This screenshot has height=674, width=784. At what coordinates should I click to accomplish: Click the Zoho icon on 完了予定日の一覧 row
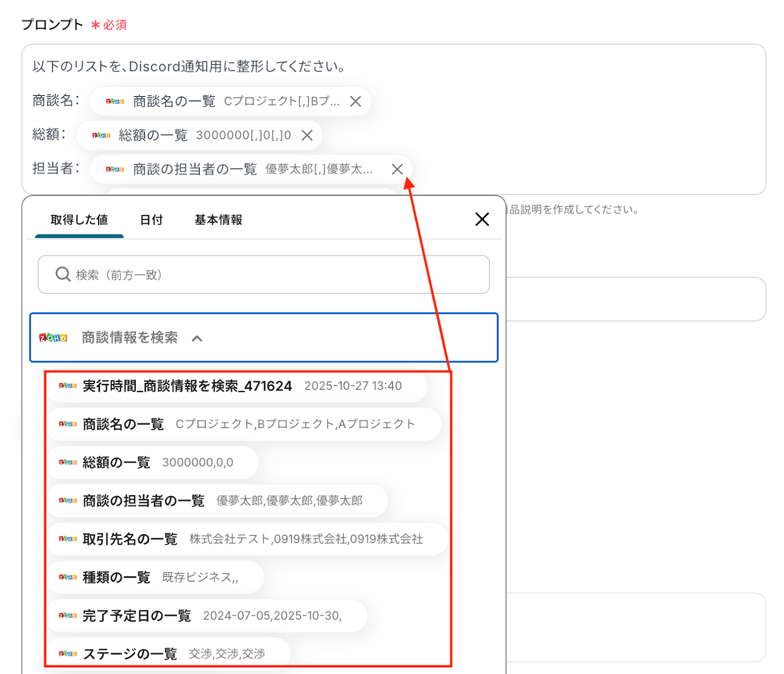[x=68, y=616]
